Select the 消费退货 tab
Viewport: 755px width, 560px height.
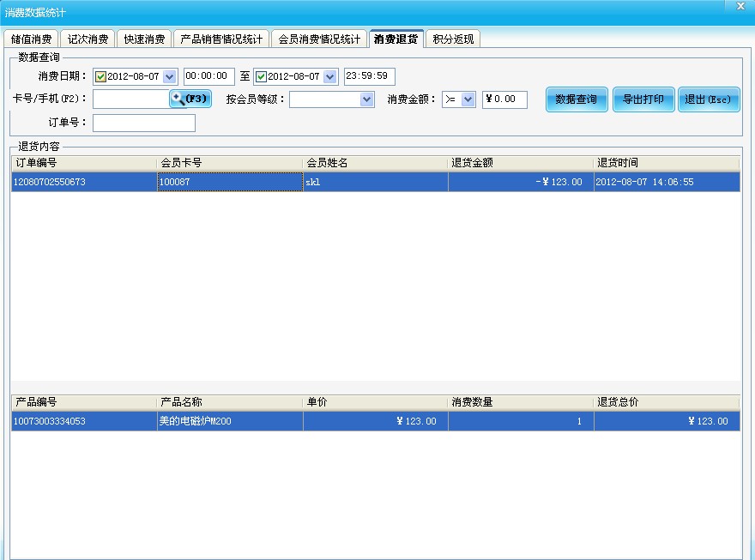(x=396, y=39)
